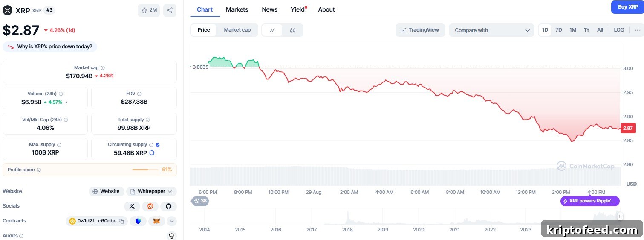
Task: Click the 4.06% Vol/Mkt Cap value
Action: click(45, 128)
